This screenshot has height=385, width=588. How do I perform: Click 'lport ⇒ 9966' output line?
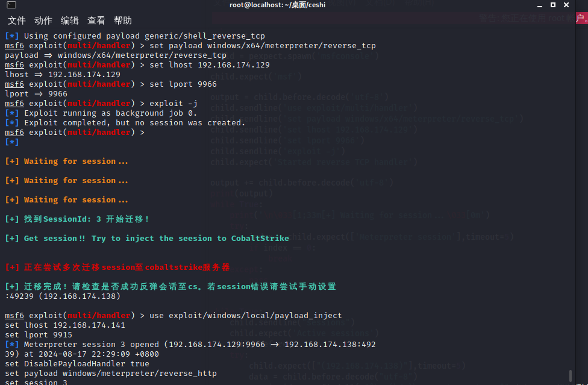point(36,94)
